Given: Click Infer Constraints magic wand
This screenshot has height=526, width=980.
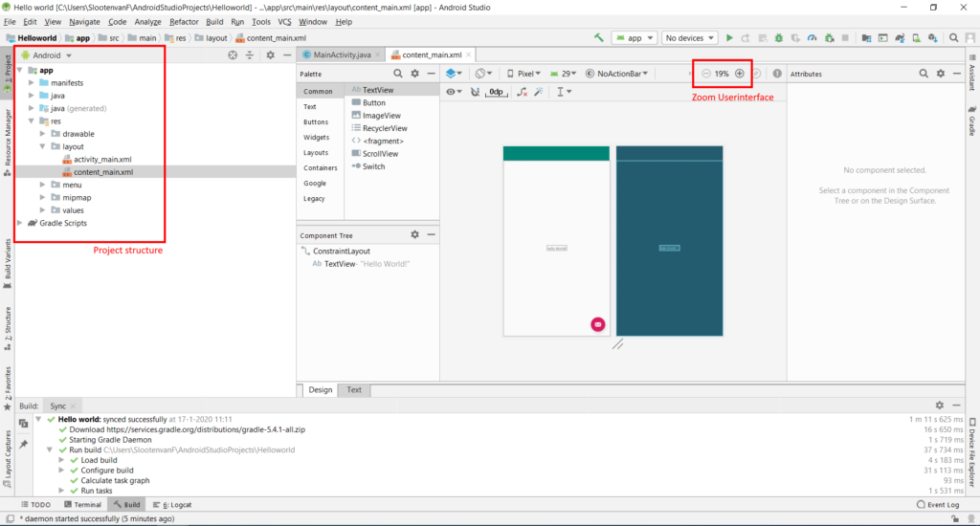Looking at the screenshot, I should (x=539, y=92).
